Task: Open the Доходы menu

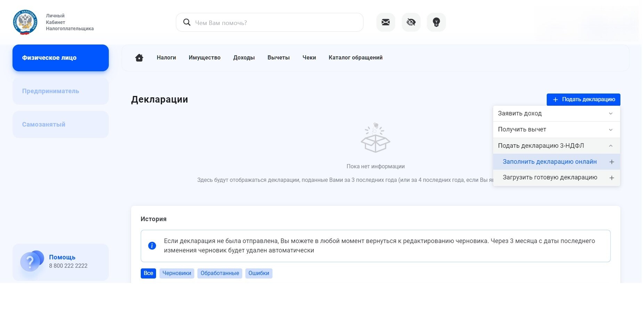Action: click(244, 58)
